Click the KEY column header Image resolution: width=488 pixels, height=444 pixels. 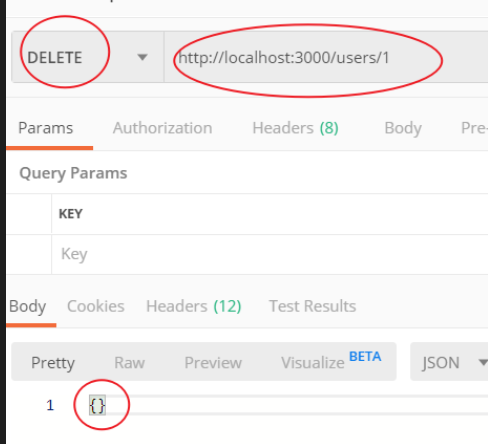pyautogui.click(x=71, y=214)
